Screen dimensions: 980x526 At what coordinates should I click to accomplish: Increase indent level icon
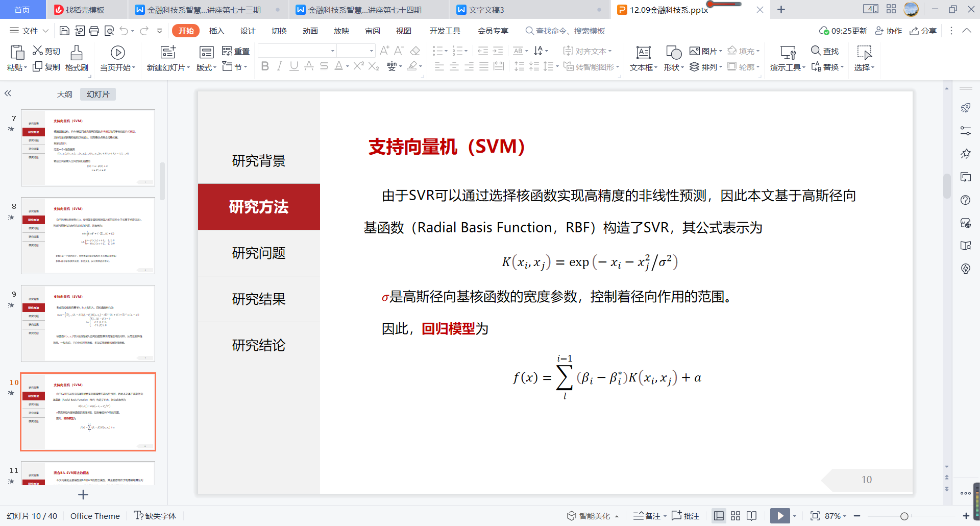(498, 51)
